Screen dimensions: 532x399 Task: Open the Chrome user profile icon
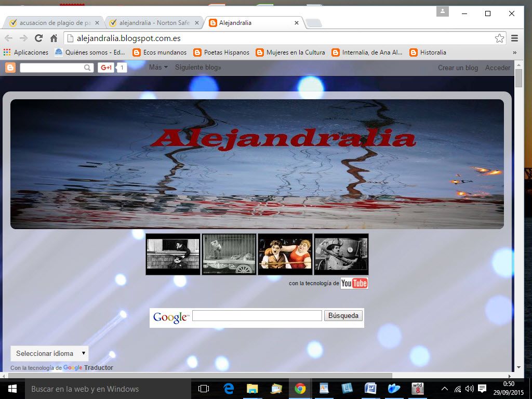pyautogui.click(x=443, y=11)
